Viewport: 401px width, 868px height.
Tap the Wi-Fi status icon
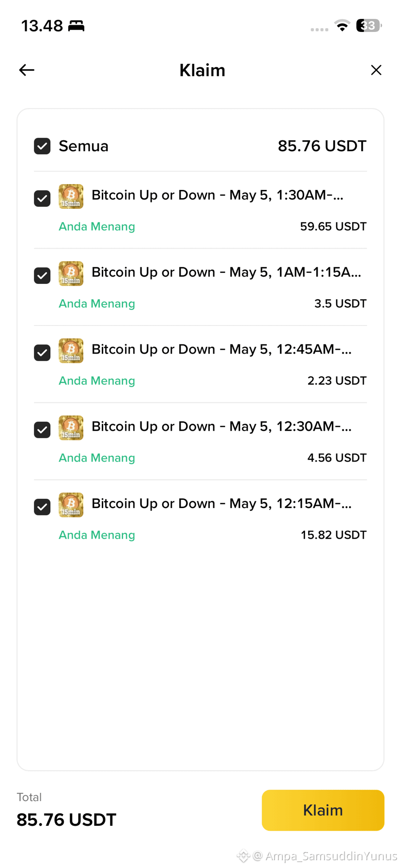(342, 26)
